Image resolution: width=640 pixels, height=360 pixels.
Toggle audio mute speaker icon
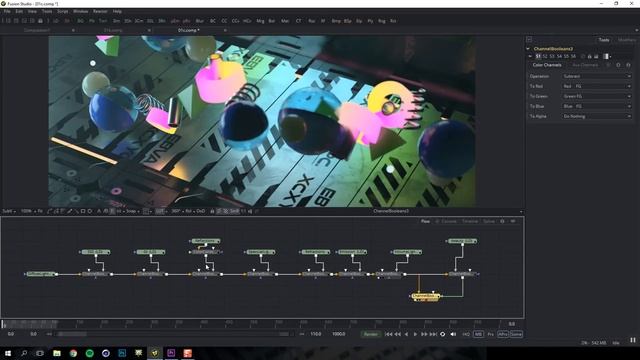[x=453, y=334]
